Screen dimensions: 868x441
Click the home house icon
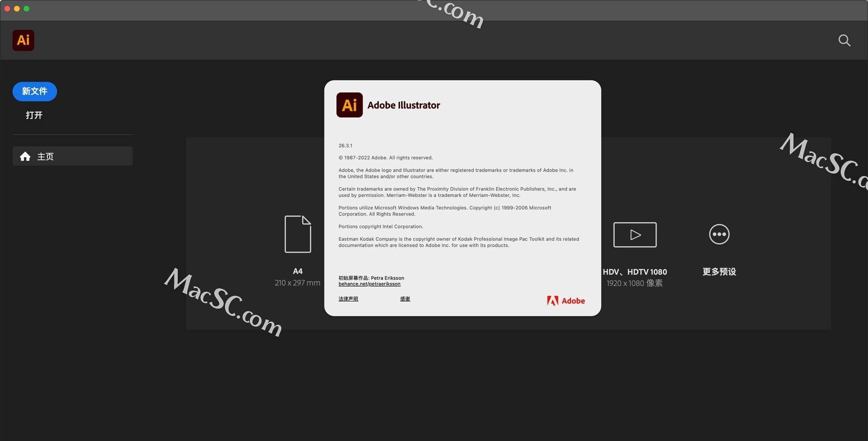25,156
